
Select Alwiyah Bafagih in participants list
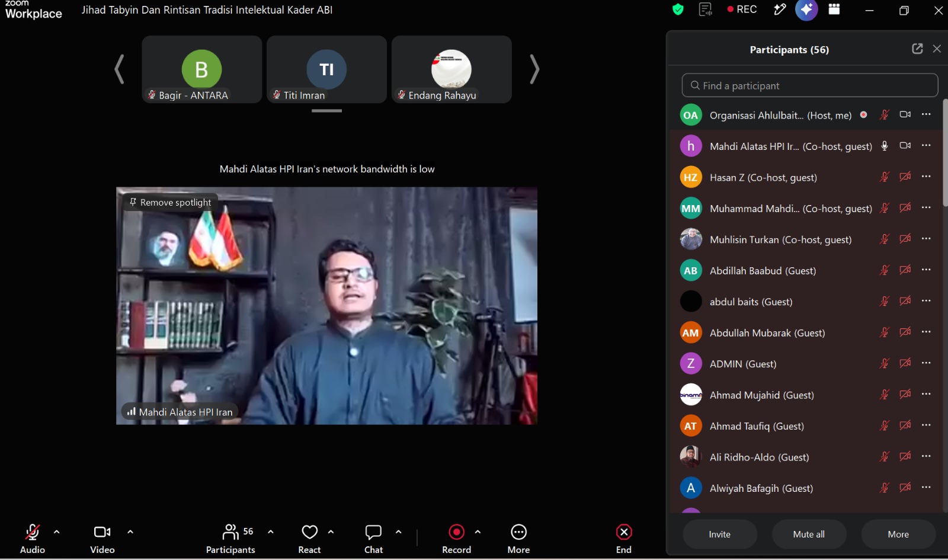pos(806,488)
